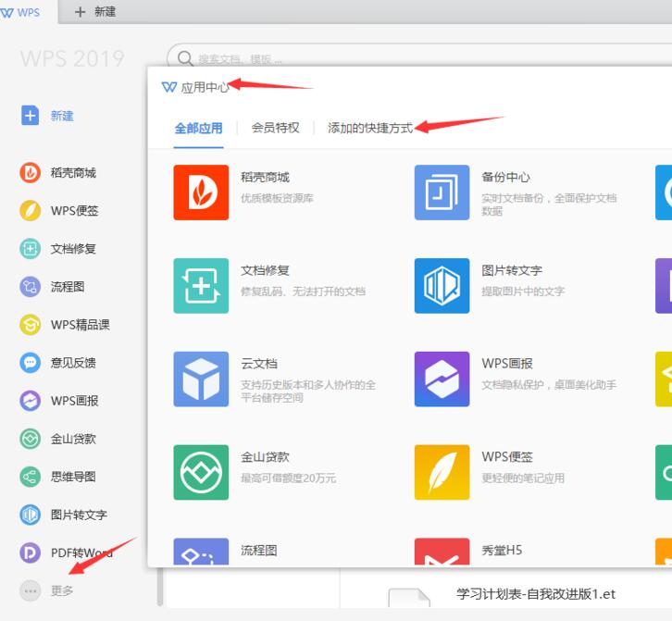Open the 图片转文字 app tile icon
Viewport: 672px width, 621px height.
(442, 286)
